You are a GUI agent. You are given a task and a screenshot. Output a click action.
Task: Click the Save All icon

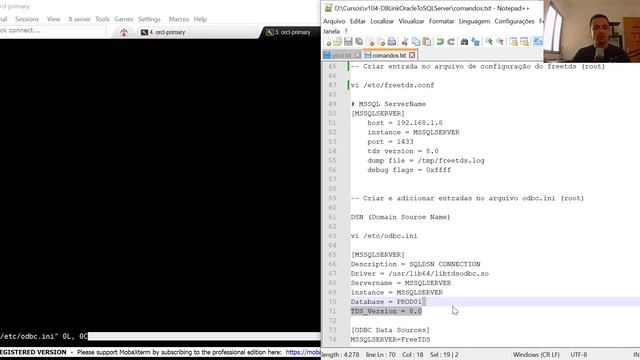click(359, 42)
